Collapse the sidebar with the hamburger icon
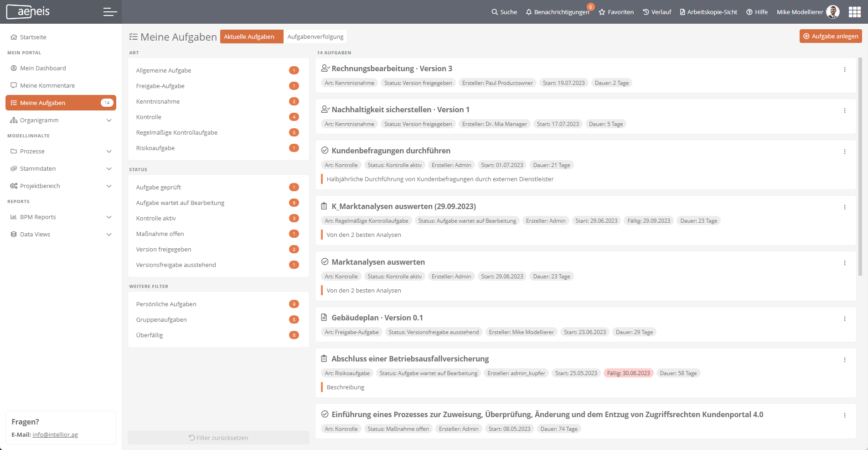 point(110,12)
